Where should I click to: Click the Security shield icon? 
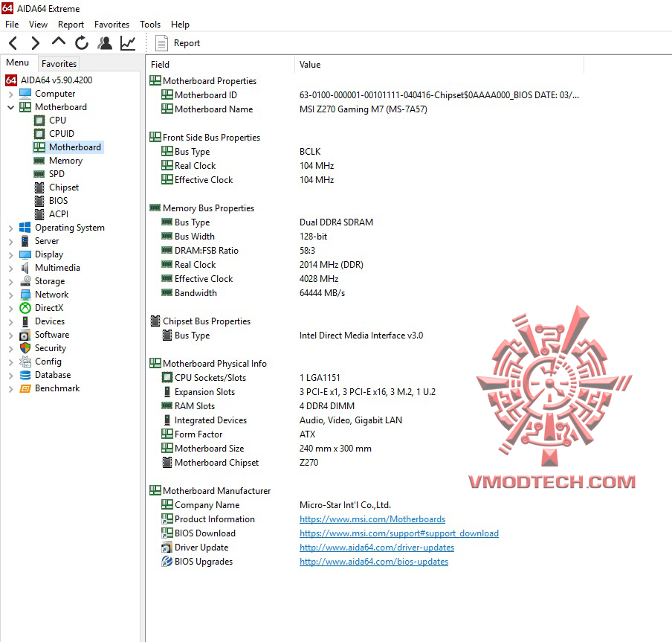[x=25, y=348]
